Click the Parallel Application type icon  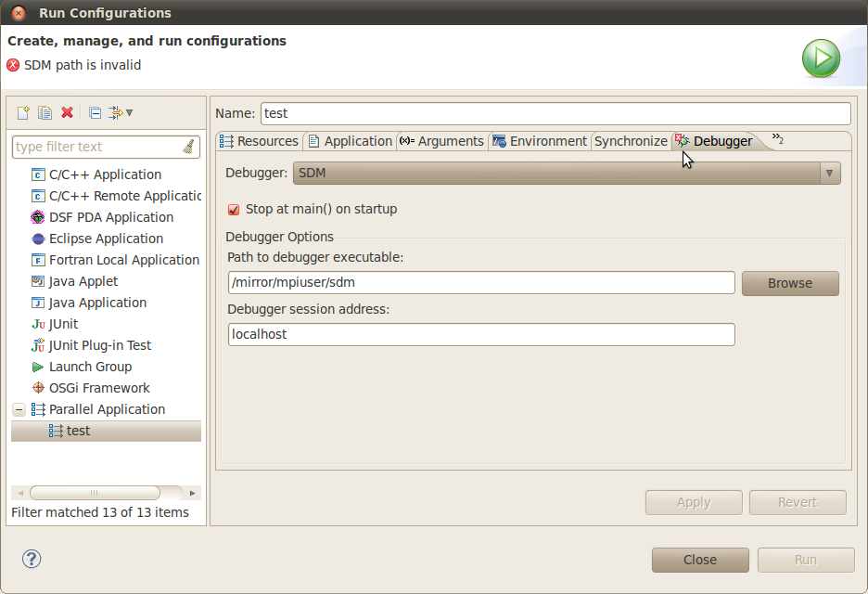click(38, 409)
